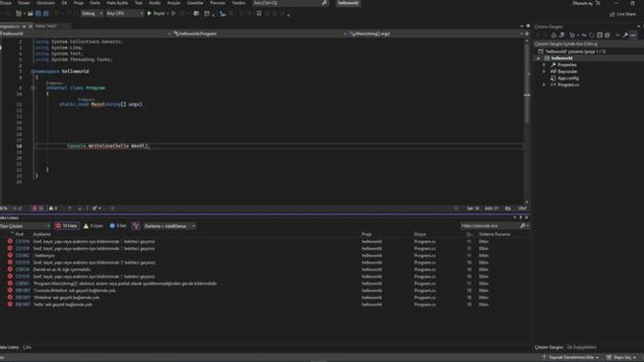Switch to the Çıktı output tab
Image resolution: width=644 pixels, height=362 pixels.
click(x=27, y=348)
